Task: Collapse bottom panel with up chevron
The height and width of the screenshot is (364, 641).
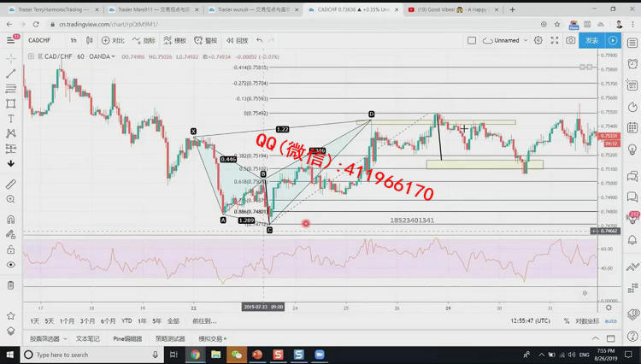Action: click(x=595, y=338)
